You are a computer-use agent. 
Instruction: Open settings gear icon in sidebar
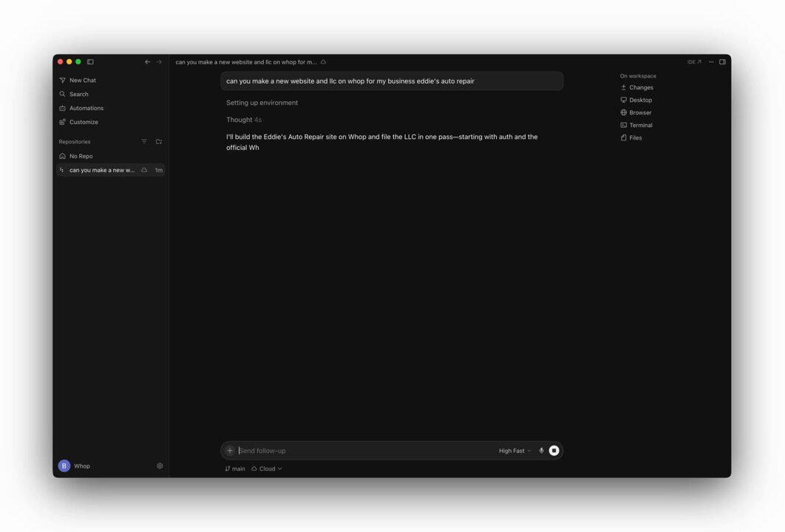tap(160, 466)
